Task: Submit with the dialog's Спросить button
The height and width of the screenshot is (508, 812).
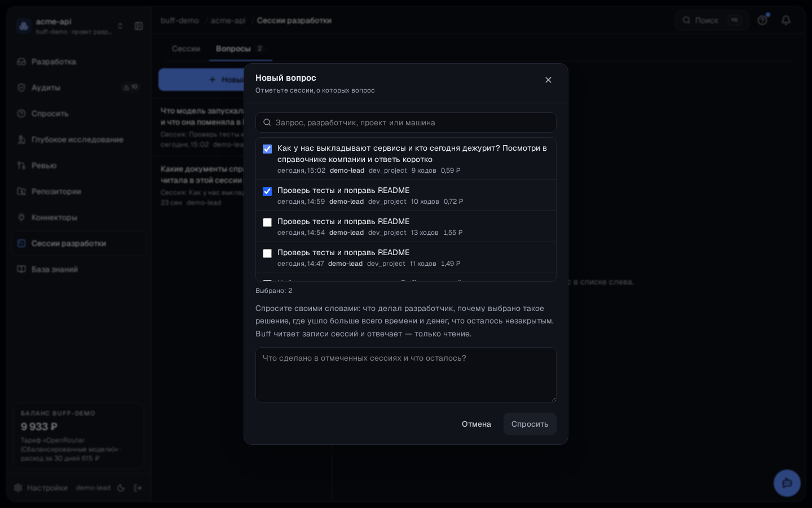Action: click(530, 424)
